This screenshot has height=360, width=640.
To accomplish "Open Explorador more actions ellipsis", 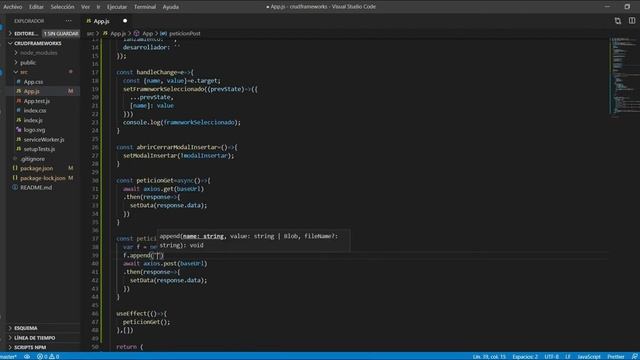I will click(68, 21).
